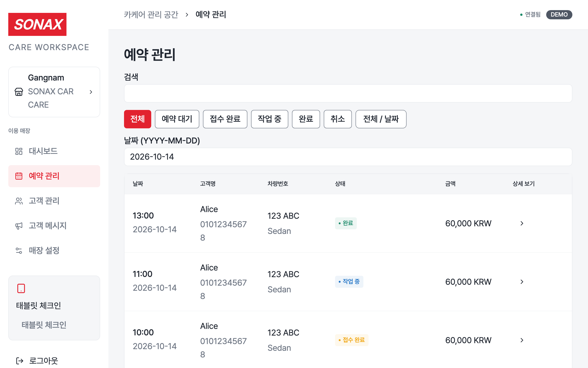Open details chevron for the 11:00 reservation

(522, 282)
